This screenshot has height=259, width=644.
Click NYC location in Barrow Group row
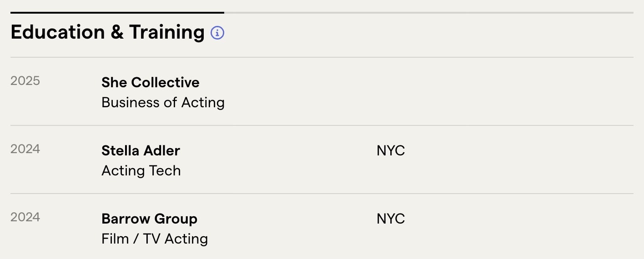click(390, 219)
